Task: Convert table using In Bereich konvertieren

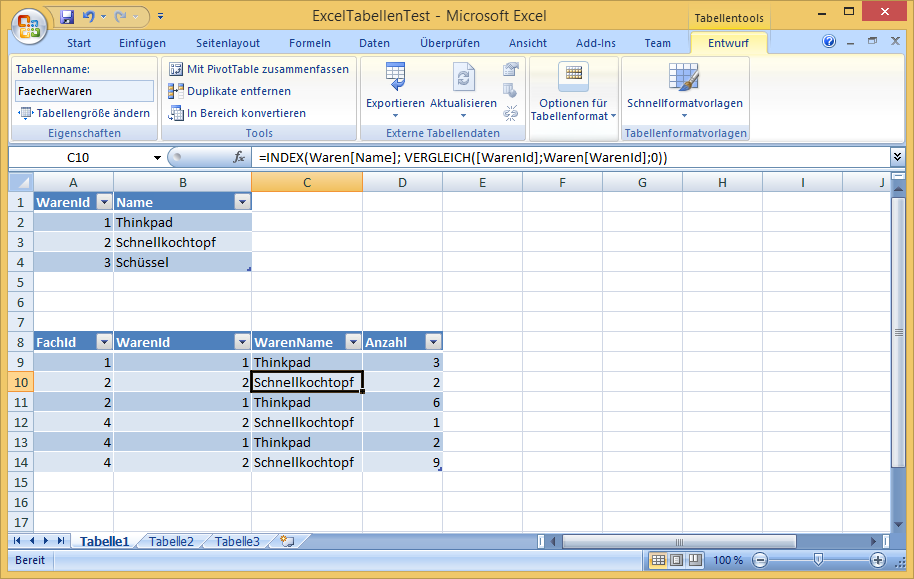Action: point(237,113)
